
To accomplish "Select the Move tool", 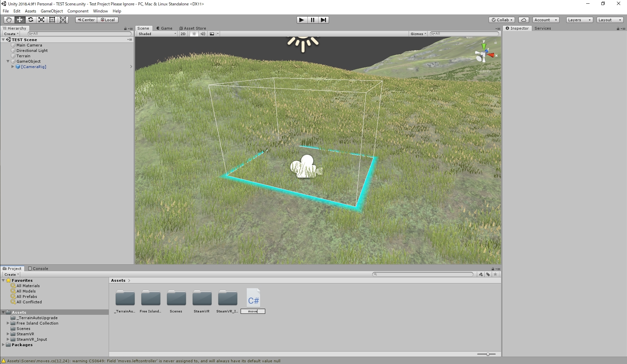I will pyautogui.click(x=19, y=20).
